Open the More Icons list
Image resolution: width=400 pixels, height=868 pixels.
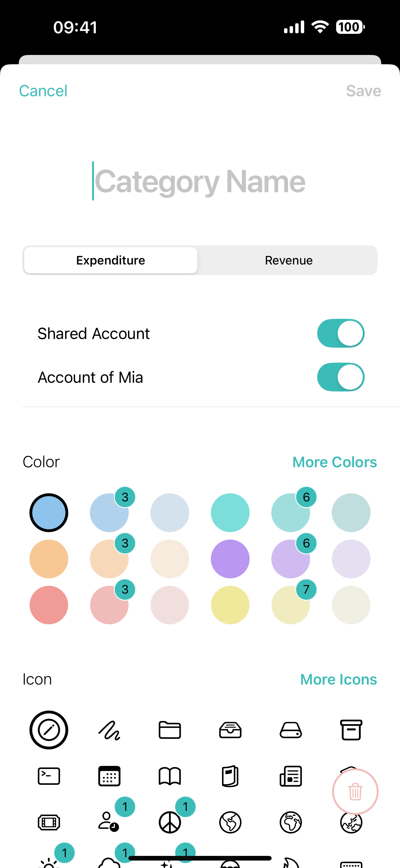point(338,679)
